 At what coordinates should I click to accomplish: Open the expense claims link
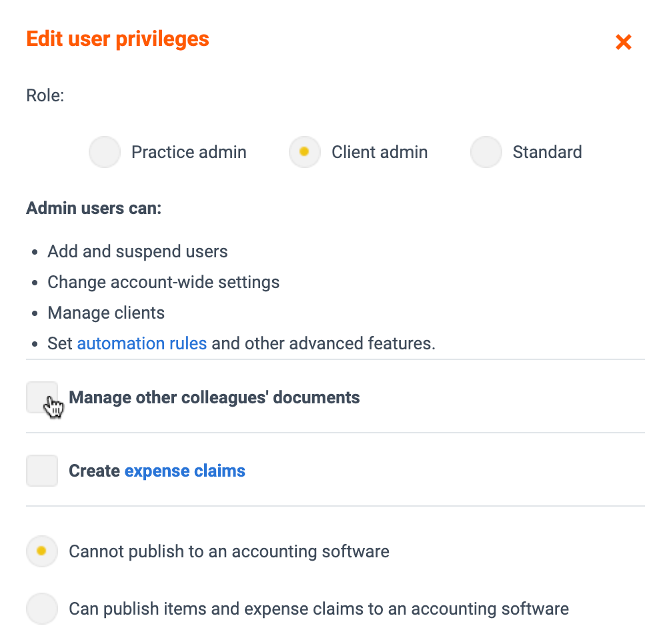[185, 471]
